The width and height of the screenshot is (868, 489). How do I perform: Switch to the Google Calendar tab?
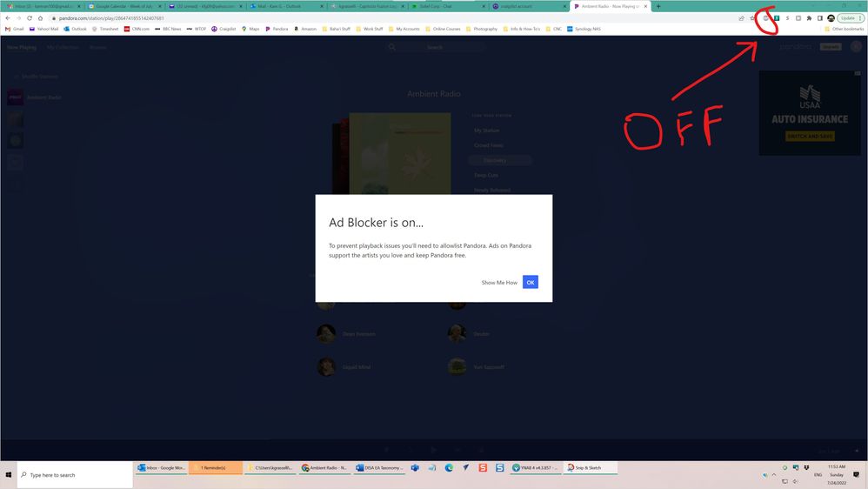[x=122, y=6]
